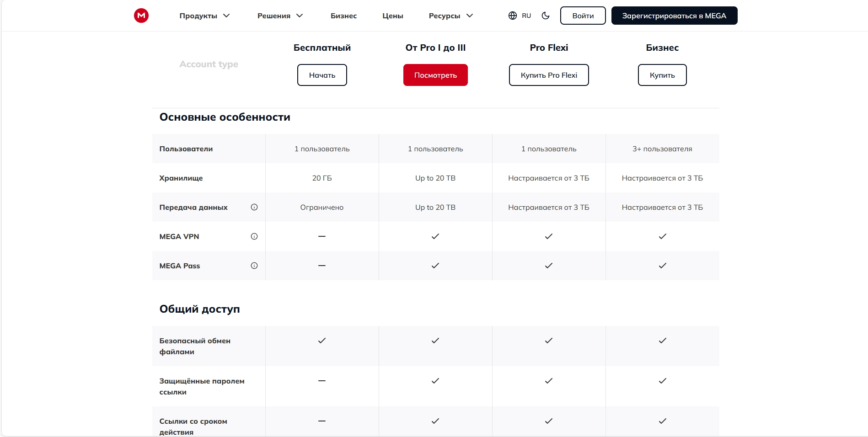Expand the Продукты dropdown menu
Screen dimensions: 868x437
[204, 16]
